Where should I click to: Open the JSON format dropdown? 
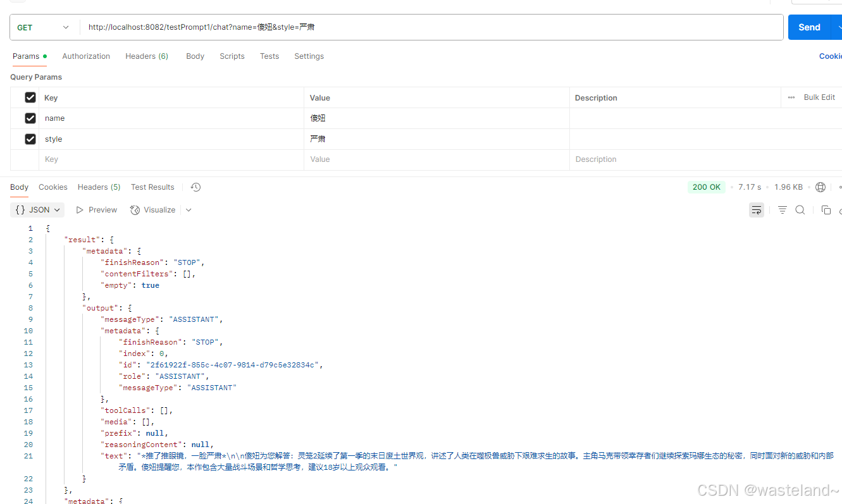click(x=38, y=210)
